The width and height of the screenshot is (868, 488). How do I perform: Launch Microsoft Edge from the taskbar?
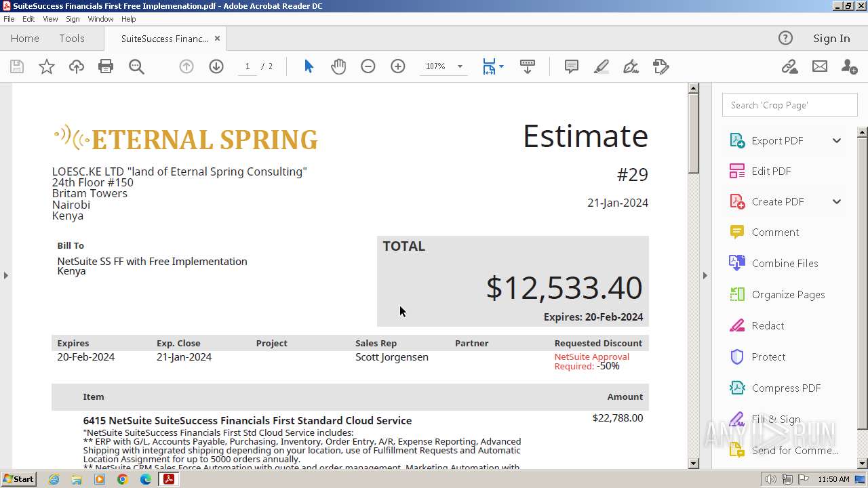[x=146, y=479]
